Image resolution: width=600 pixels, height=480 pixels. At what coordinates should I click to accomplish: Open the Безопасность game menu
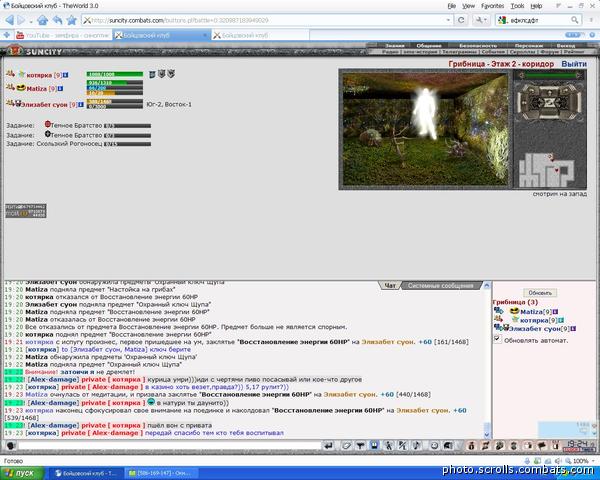pyautogui.click(x=478, y=46)
